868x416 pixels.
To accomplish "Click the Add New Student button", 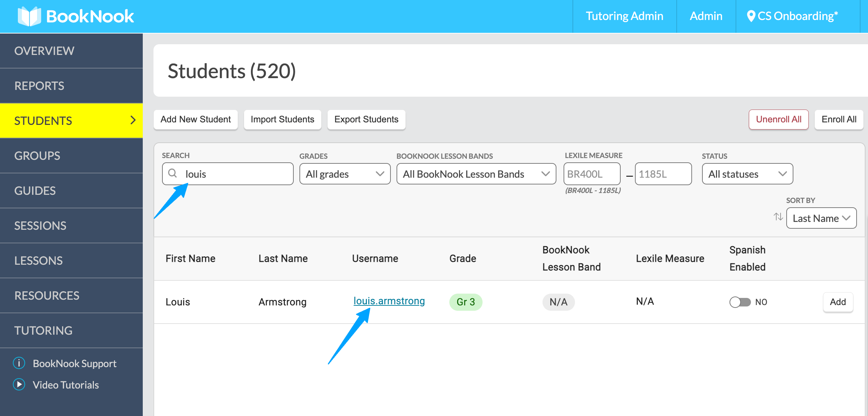I will [196, 119].
